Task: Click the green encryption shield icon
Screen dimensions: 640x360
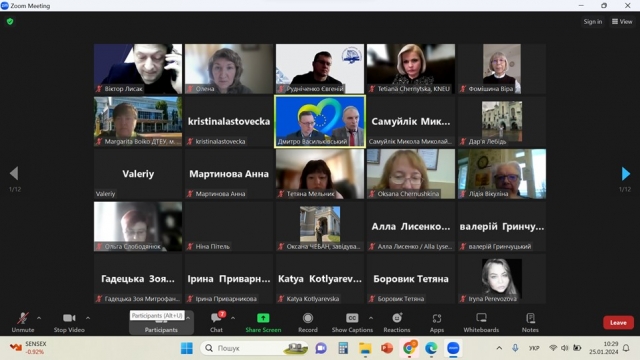Action: [10, 22]
